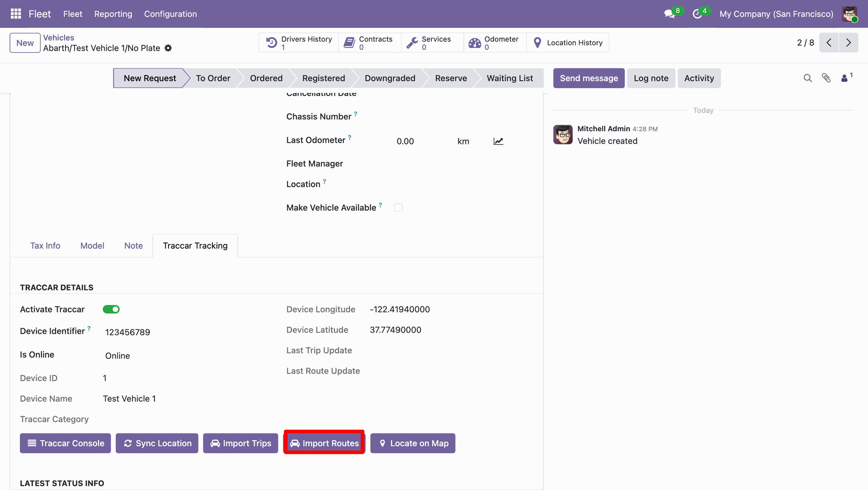The image size is (868, 490).
Task: Click the Sync Location button
Action: 157,443
